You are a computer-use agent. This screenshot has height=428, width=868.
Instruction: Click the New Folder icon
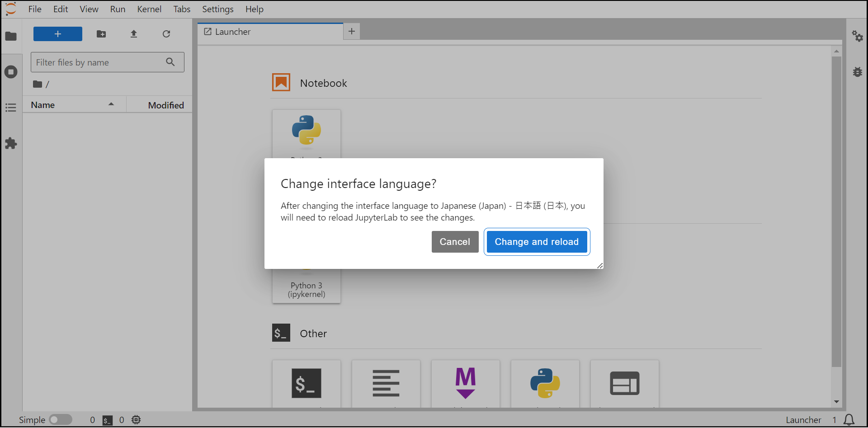coord(101,34)
